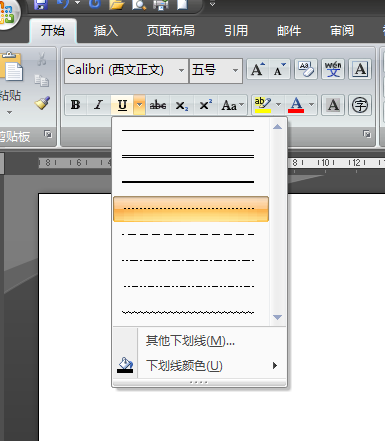Open the font color dropdown arrow
385x441 pixels.
tap(311, 105)
